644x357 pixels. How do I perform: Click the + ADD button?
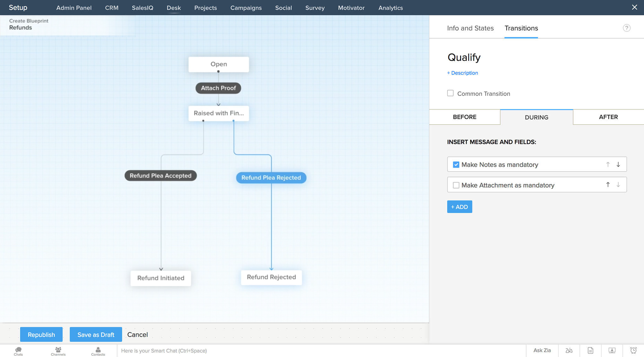tap(459, 207)
